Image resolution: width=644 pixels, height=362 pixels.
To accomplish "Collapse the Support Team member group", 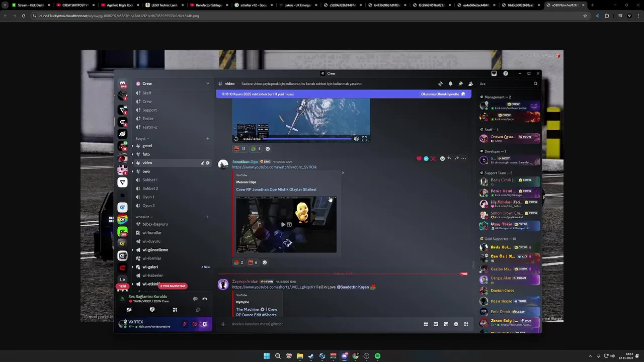I will coord(496,173).
